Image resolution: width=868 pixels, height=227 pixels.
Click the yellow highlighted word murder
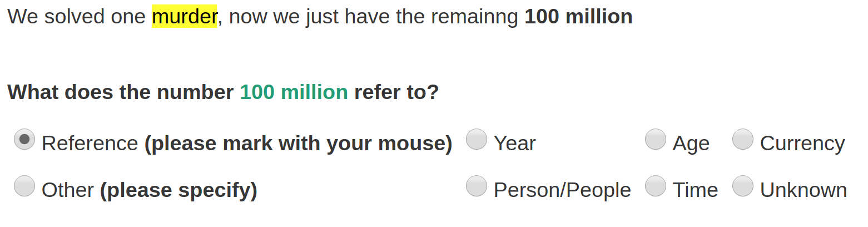click(184, 17)
